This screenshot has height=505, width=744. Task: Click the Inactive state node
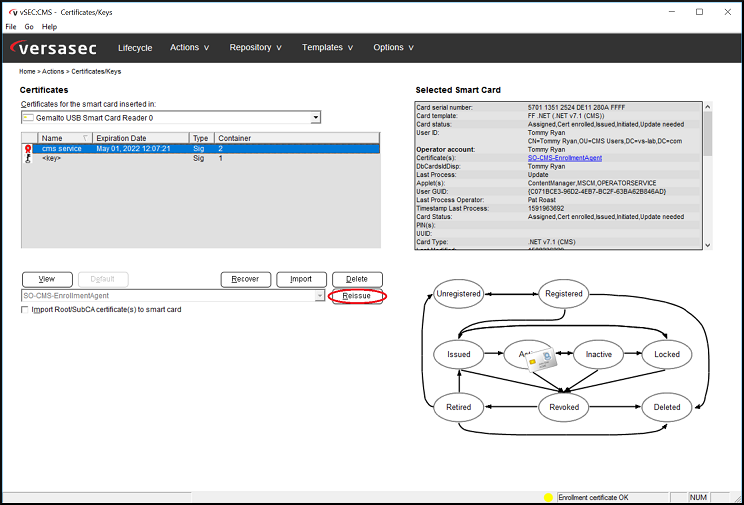[598, 355]
